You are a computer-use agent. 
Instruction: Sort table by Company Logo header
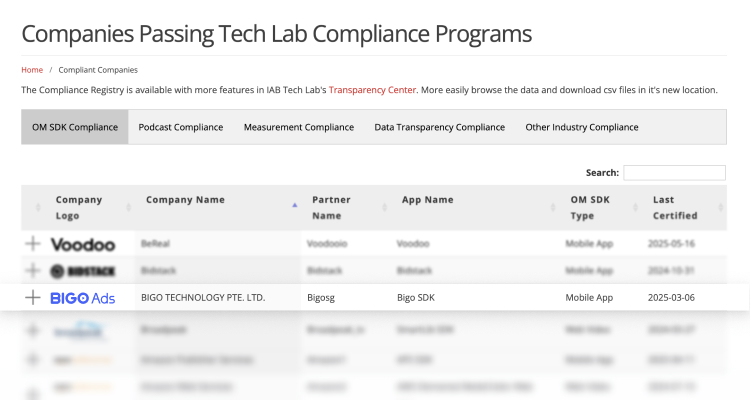pyautogui.click(x=79, y=207)
